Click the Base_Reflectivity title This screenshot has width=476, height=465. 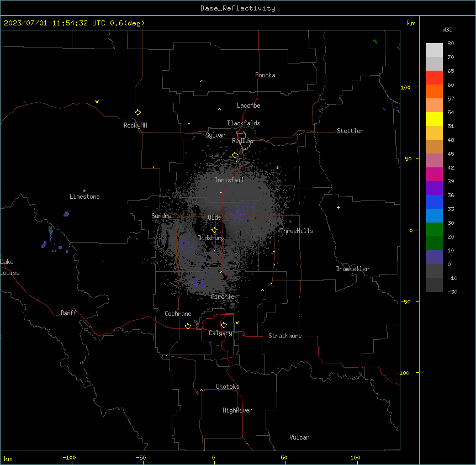tap(238, 8)
